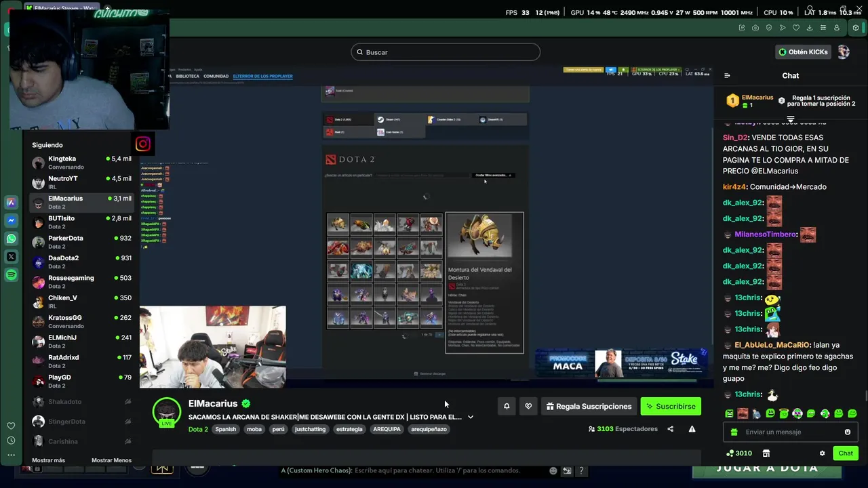Open X (Twitter) from the browser sidebar
The height and width of the screenshot is (488, 868).
[11, 257]
